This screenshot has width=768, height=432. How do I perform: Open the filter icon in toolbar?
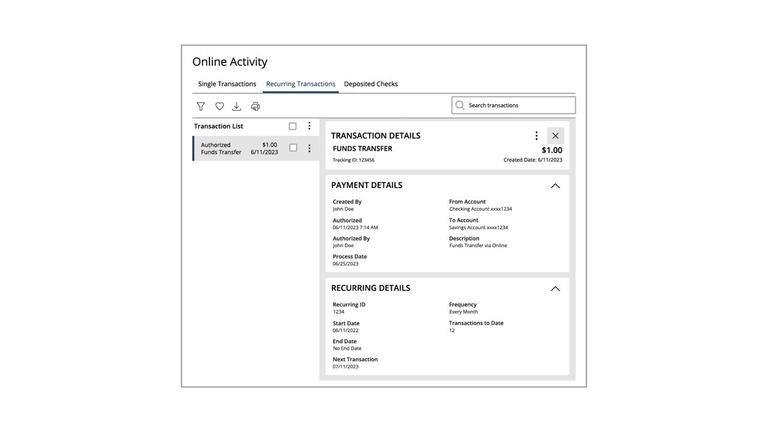click(201, 106)
